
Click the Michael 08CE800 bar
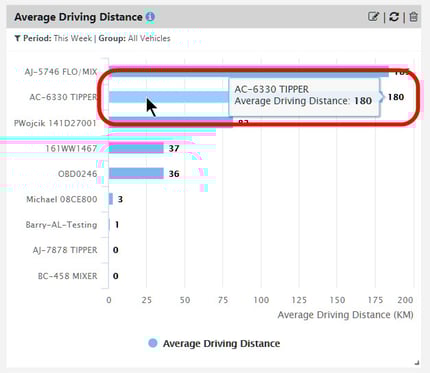pos(111,199)
